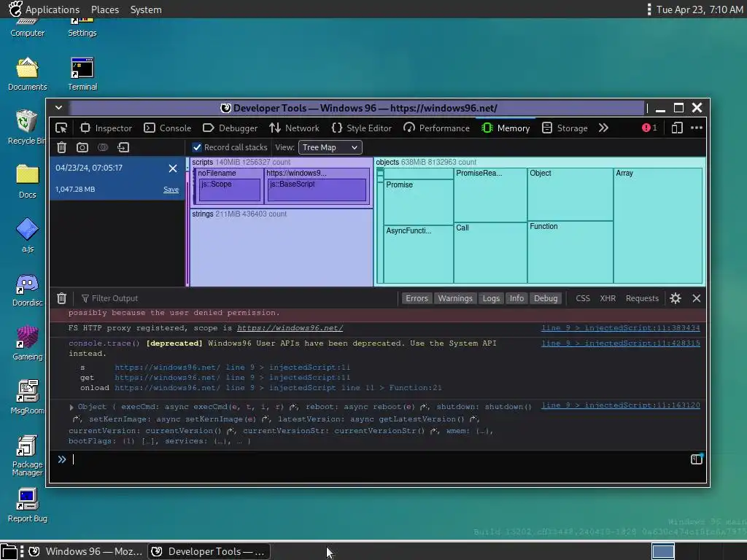Clear console output with trash icon
This screenshot has height=560, width=747.
(61, 298)
